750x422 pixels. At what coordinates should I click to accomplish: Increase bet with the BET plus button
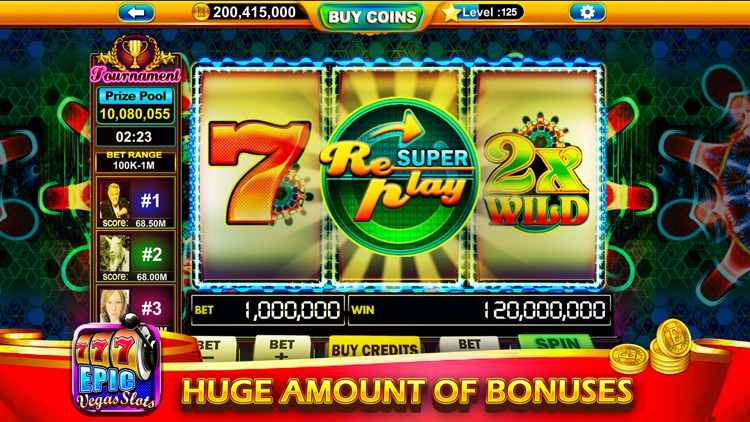click(282, 348)
